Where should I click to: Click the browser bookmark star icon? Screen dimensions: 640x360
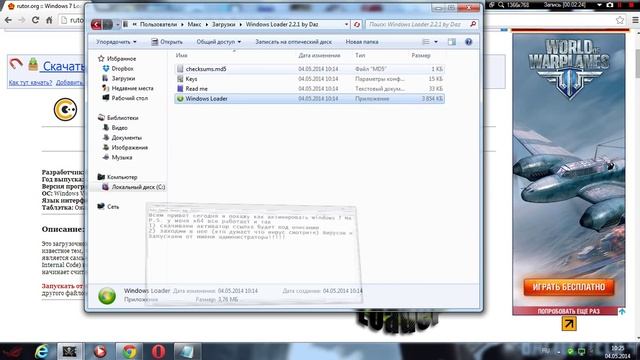click(x=620, y=20)
